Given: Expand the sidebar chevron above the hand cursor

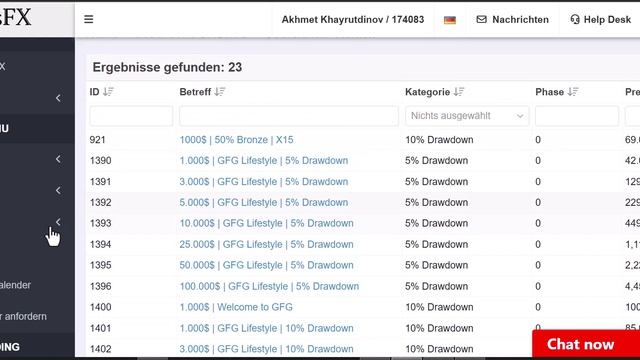Looking at the screenshot, I should (x=58, y=222).
